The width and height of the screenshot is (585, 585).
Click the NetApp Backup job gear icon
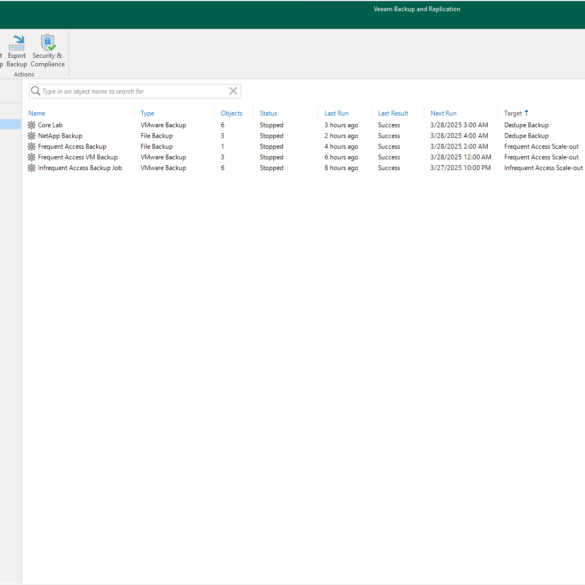[x=32, y=136]
